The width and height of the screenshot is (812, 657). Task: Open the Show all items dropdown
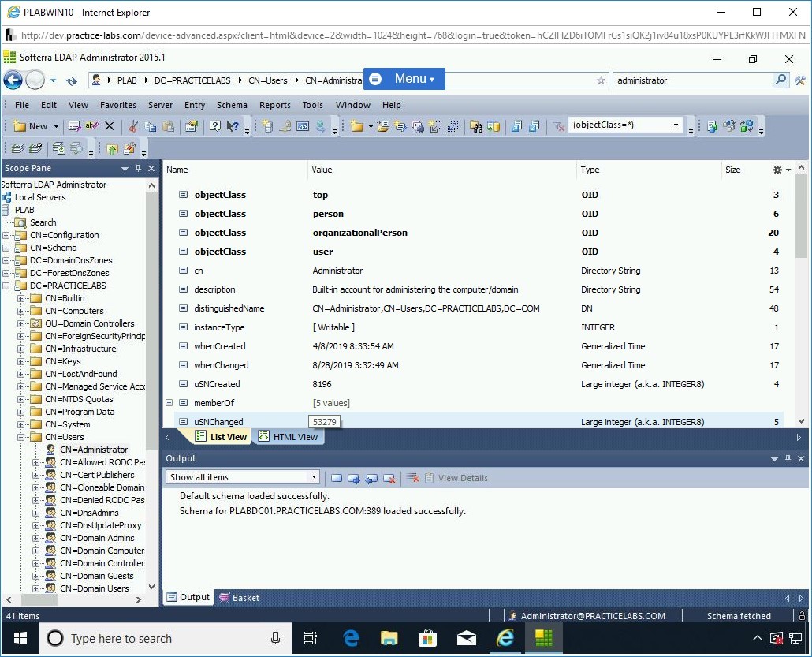314,477
